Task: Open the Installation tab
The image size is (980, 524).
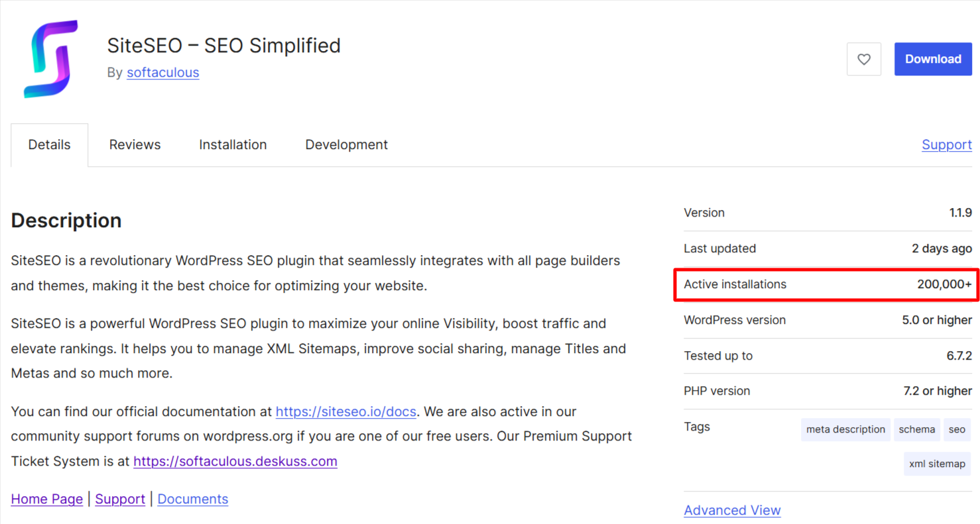Action: pos(233,144)
